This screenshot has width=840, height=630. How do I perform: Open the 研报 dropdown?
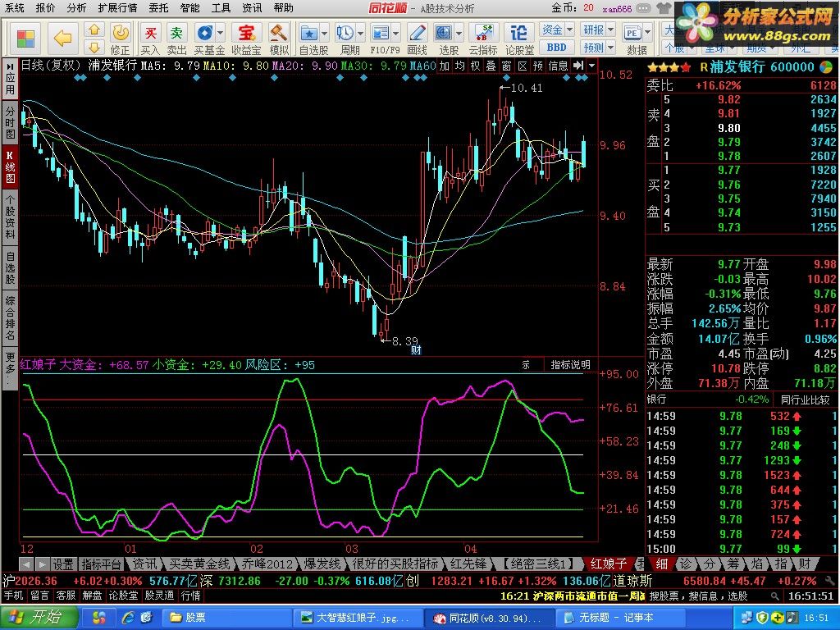coord(598,30)
